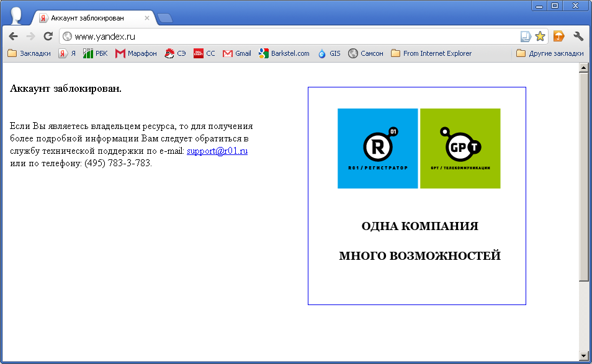Click the ОДНА КОМПАНИЯ text
592x364 pixels.
point(420,226)
